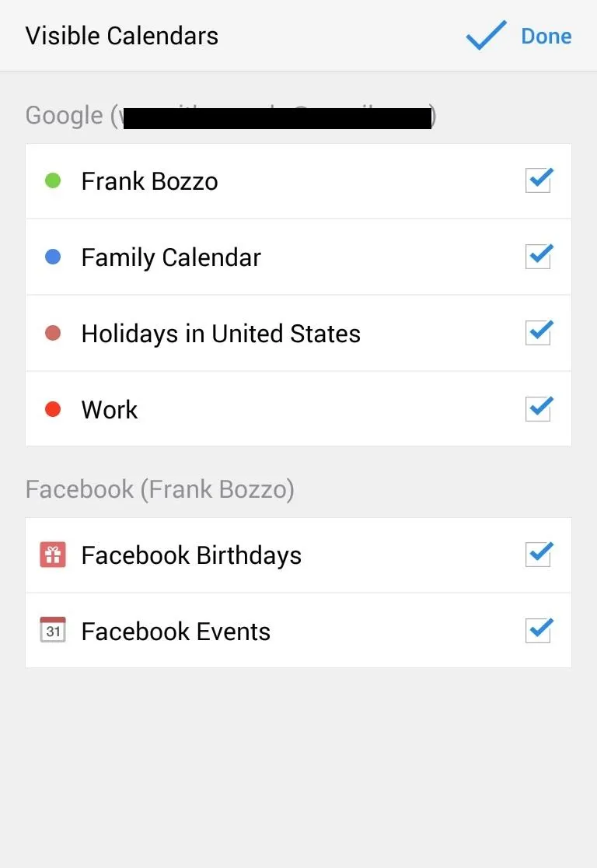Click the green dot beside Frank Bozzo
This screenshot has width=597, height=868.
click(53, 180)
